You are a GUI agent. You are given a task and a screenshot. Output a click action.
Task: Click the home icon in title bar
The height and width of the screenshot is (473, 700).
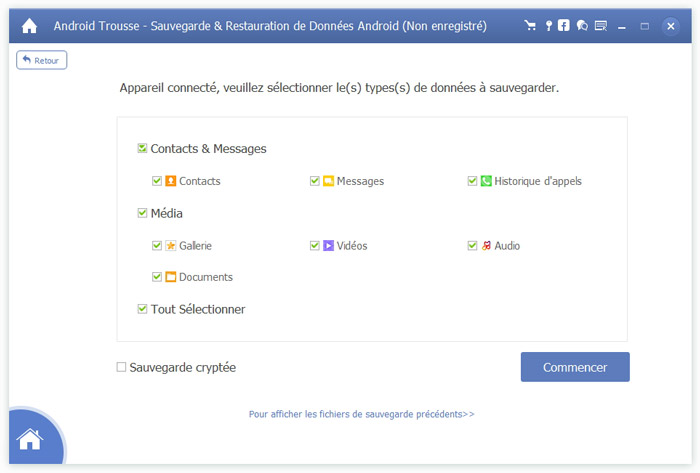click(x=29, y=25)
